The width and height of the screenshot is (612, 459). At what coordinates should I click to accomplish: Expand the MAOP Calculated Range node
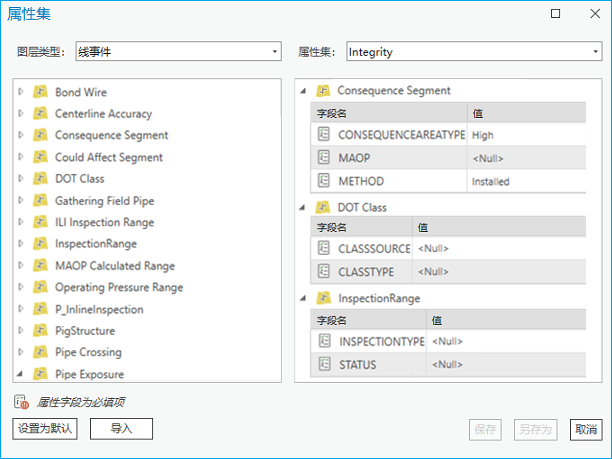[21, 265]
